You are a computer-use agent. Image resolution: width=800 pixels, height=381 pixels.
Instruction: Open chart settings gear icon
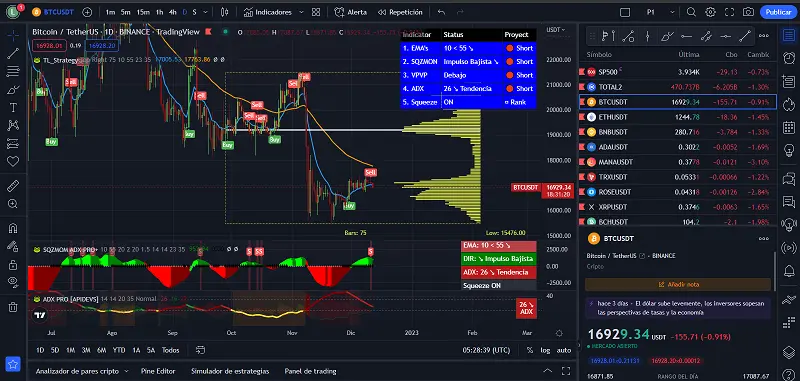tap(710, 12)
